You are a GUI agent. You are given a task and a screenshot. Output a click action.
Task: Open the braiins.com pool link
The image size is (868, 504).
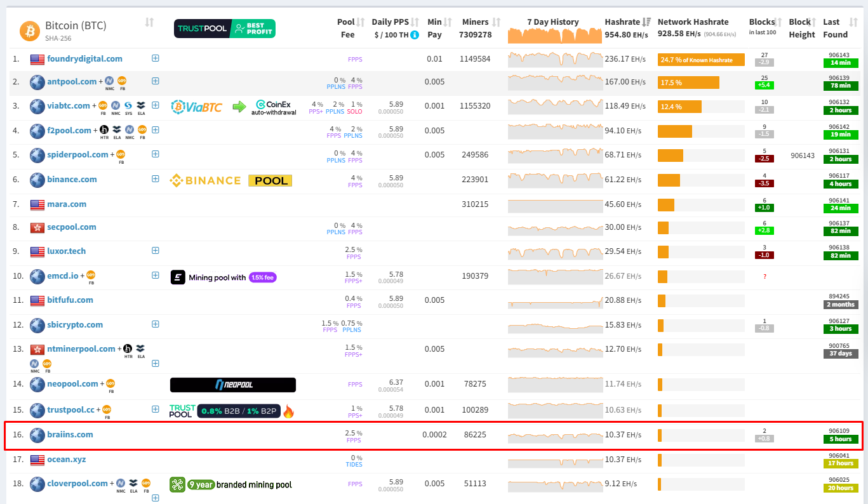tap(70, 435)
